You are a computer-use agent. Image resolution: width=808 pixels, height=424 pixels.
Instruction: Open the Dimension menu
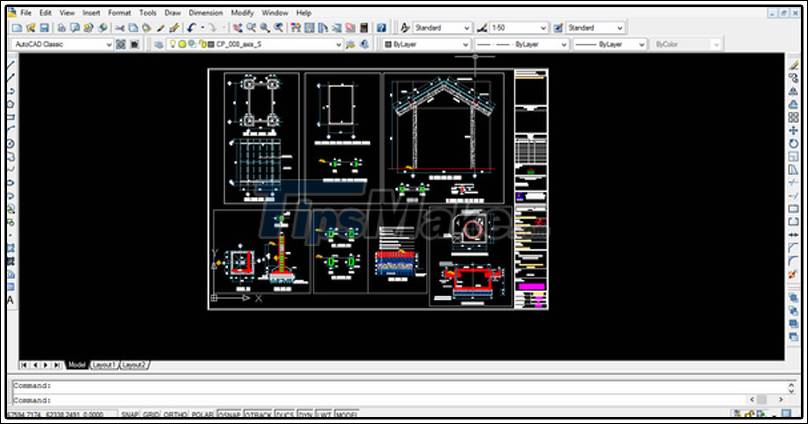(206, 12)
